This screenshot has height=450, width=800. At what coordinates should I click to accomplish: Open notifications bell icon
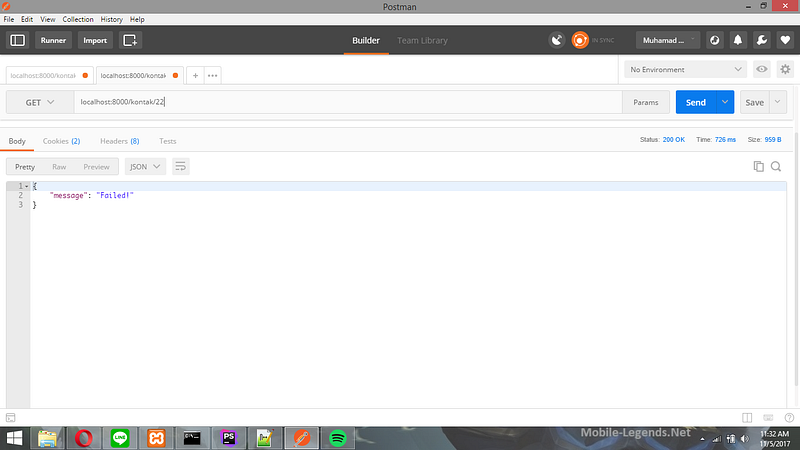click(x=738, y=40)
